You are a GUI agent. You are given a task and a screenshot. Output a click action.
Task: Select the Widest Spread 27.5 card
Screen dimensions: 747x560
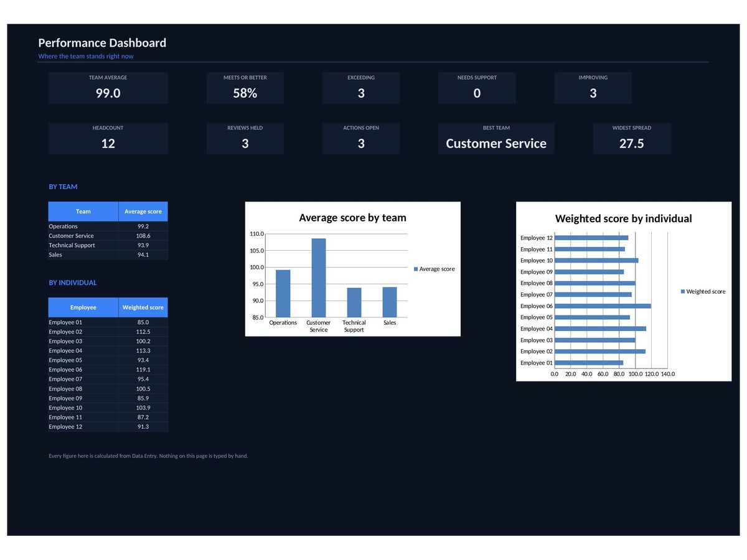(632, 138)
